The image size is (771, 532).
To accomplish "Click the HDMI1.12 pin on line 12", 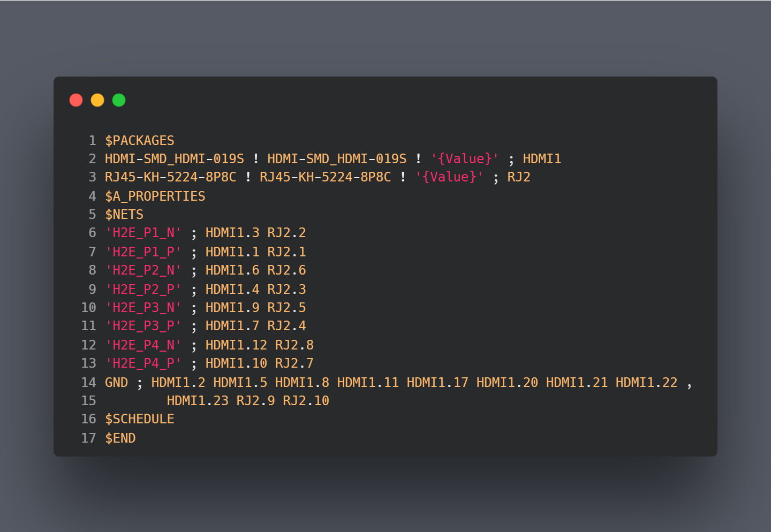I will click(236, 345).
